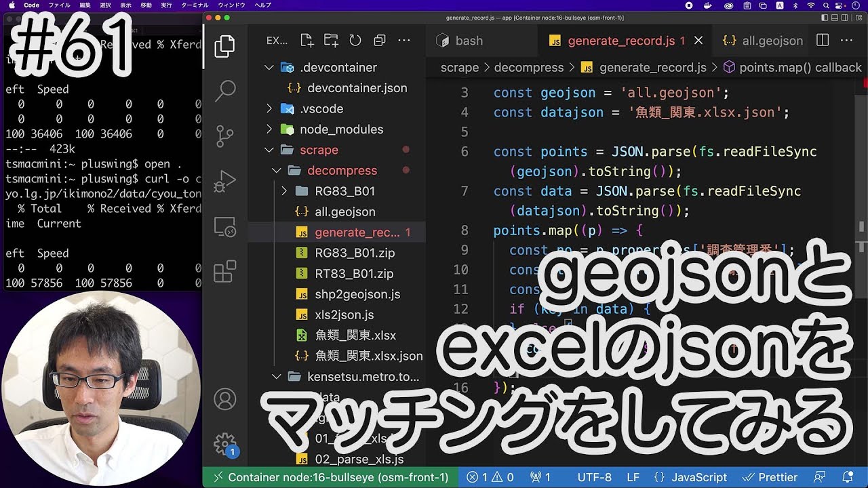
Task: Click the Prettier status bar item
Action: pos(770,477)
